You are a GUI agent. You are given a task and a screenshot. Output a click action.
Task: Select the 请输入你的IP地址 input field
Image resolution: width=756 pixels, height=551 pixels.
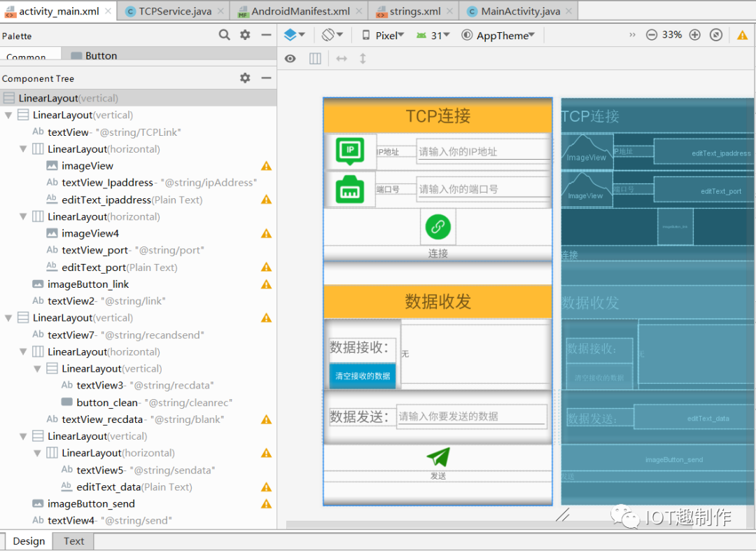coord(483,152)
